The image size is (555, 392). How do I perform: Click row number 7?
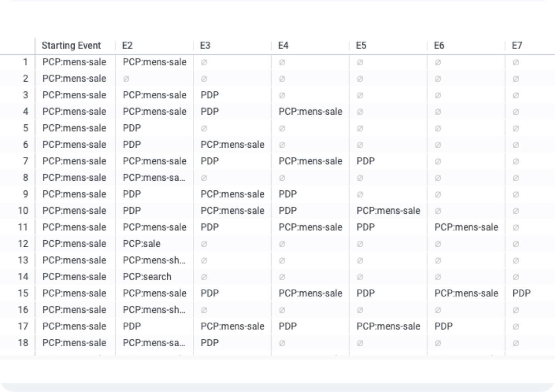point(25,161)
